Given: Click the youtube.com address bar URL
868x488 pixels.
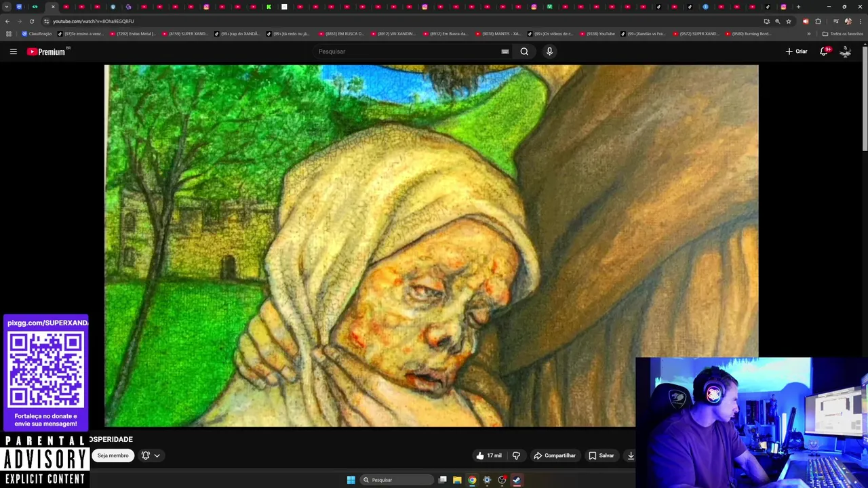Looking at the screenshot, I should [x=94, y=21].
